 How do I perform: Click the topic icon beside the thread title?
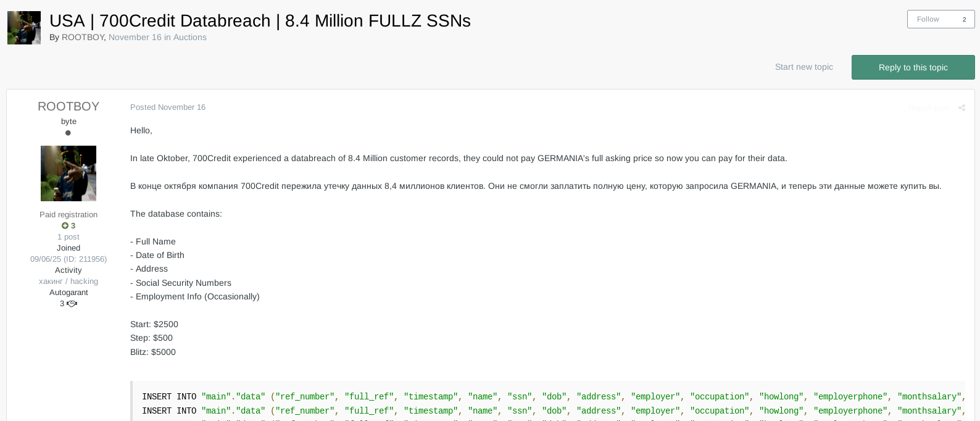[23, 27]
